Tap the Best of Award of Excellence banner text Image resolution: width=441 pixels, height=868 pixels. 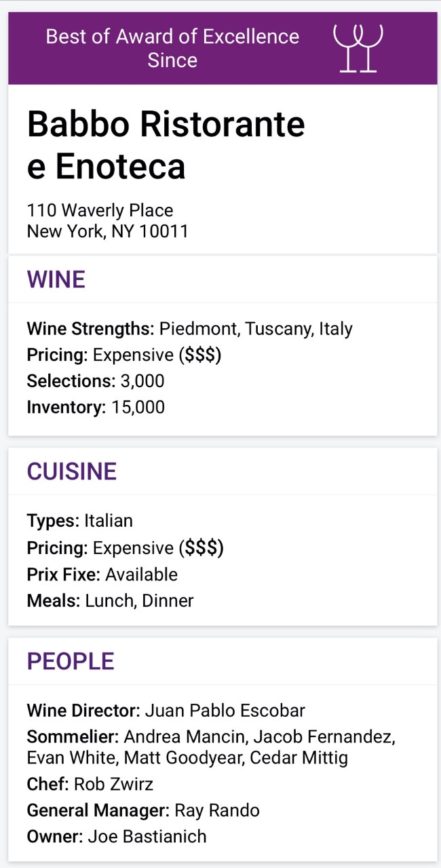172,48
